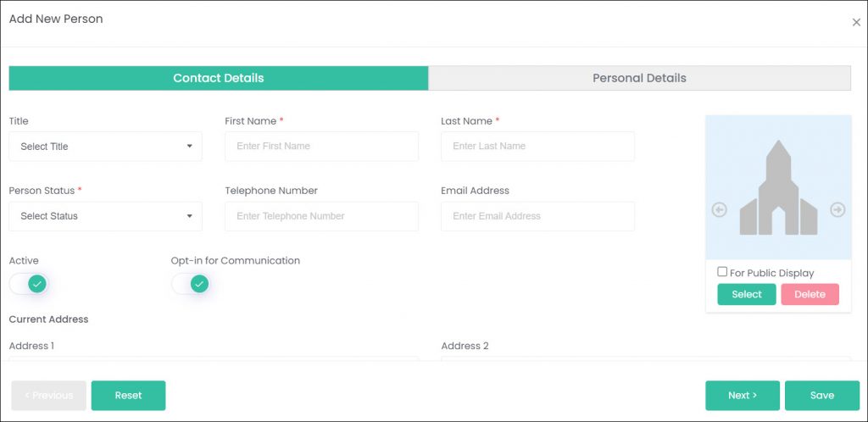868x422 pixels.
Task: Click the Reset button
Action: pos(129,396)
